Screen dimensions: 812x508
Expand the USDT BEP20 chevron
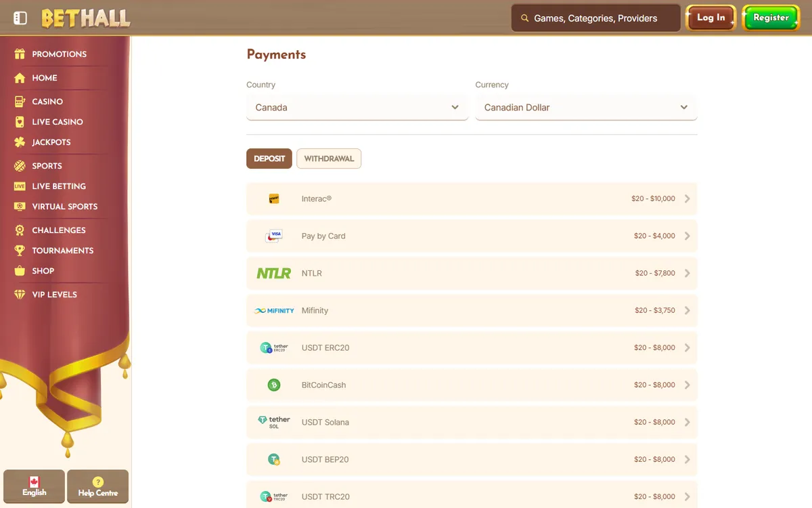click(687, 460)
